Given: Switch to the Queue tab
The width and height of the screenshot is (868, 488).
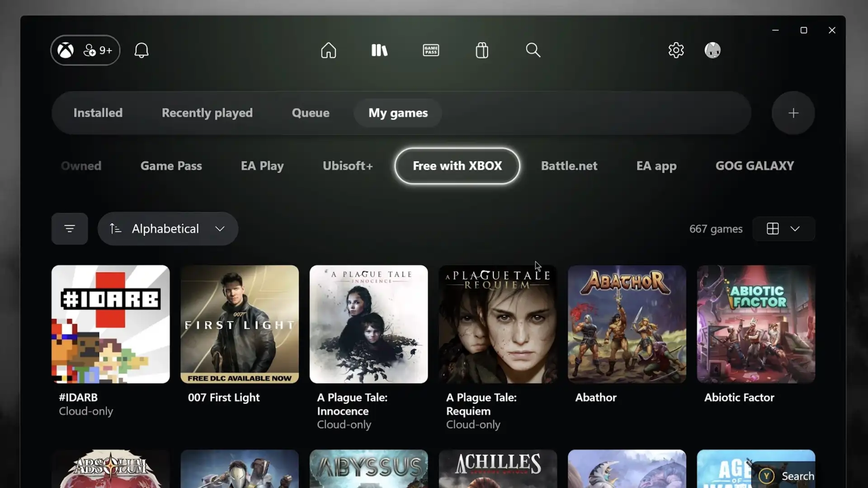Looking at the screenshot, I should coord(311,113).
